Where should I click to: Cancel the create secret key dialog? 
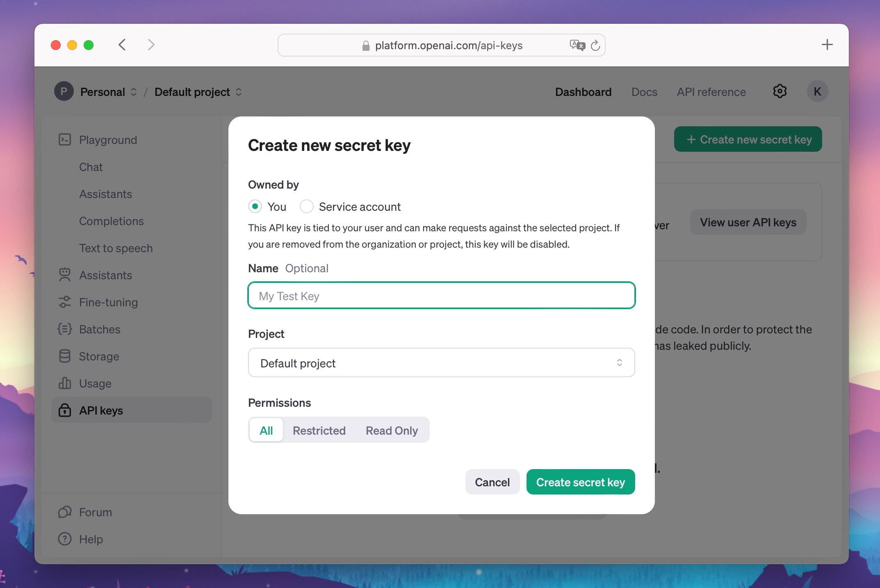tap(492, 482)
